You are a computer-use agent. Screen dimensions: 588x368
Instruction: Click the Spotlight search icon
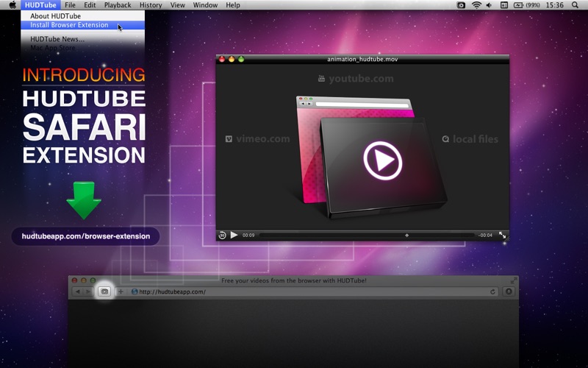pos(575,5)
